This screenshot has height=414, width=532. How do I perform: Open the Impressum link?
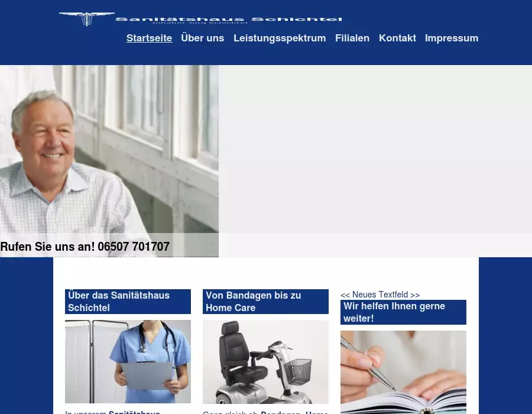point(451,38)
